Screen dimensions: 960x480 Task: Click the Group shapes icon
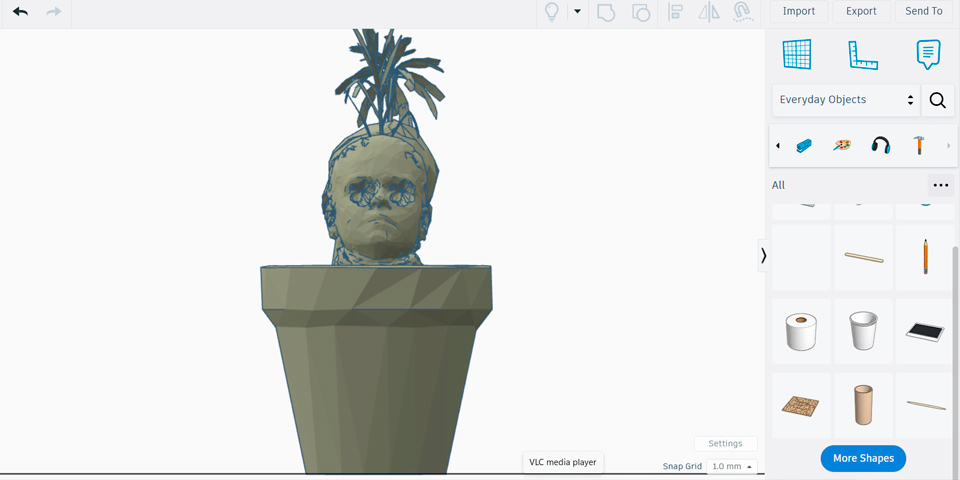(605, 12)
